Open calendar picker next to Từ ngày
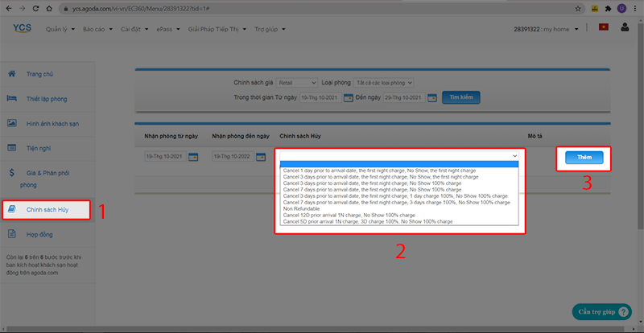The width and height of the screenshot is (644, 333). pos(349,98)
